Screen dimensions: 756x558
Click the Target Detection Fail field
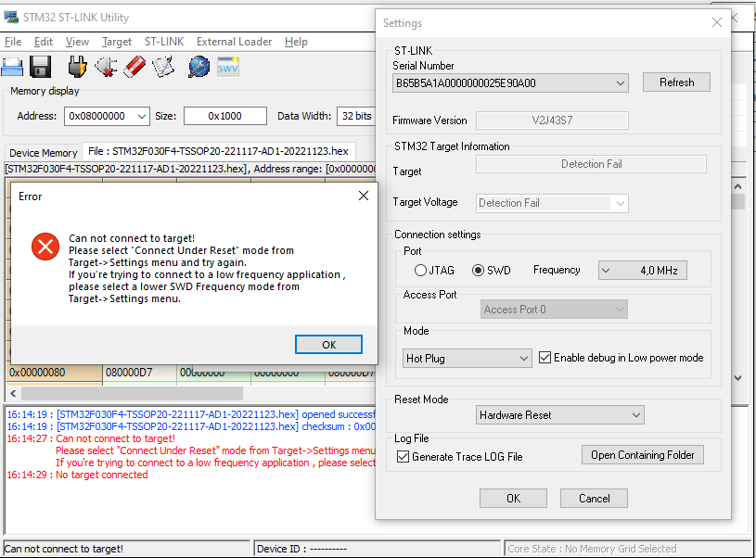(x=591, y=164)
